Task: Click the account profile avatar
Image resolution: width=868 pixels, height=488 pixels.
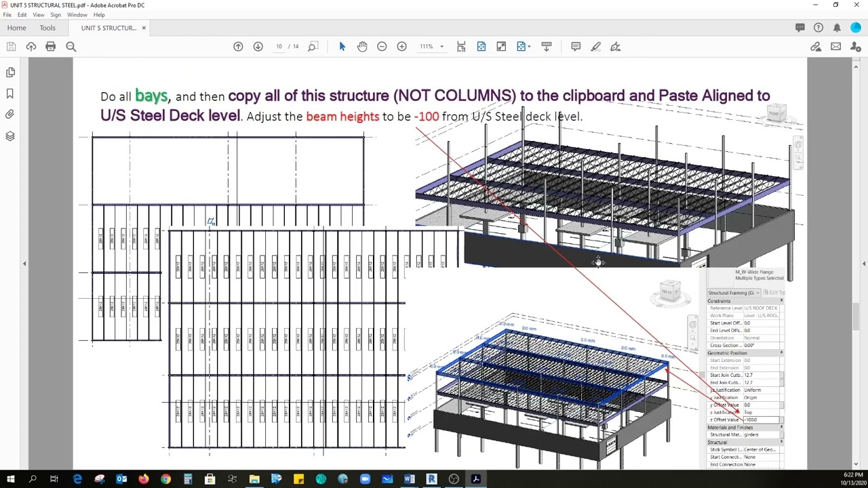Action: point(856,28)
